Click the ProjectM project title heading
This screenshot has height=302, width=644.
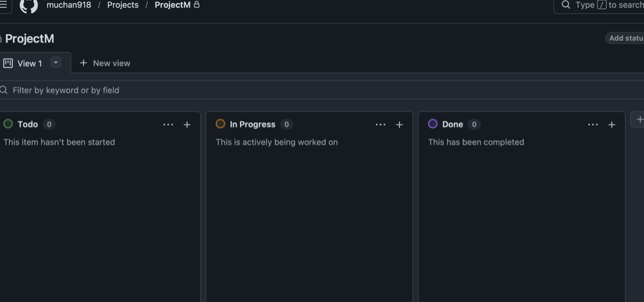point(30,39)
